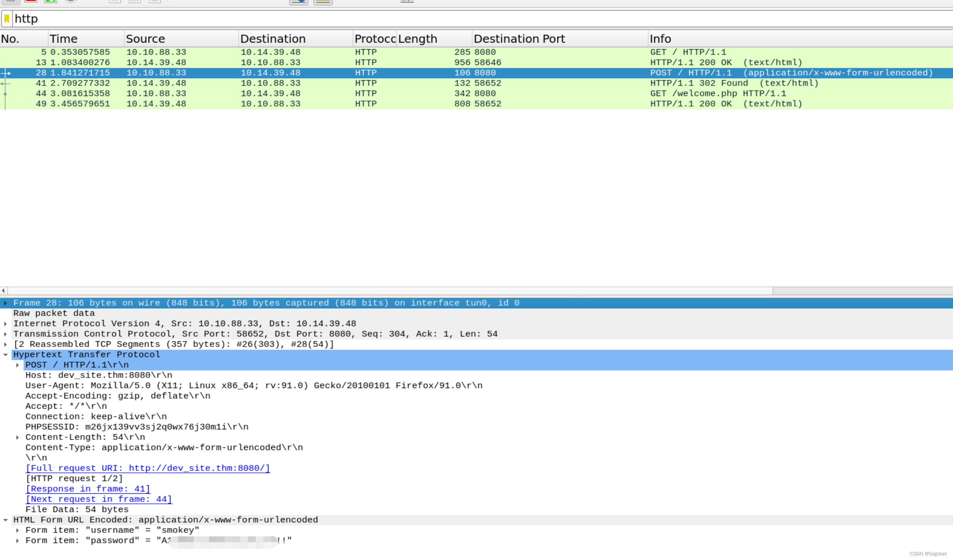This screenshot has height=560, width=953.
Task: Select packet 49 with length 808
Action: tap(476, 104)
